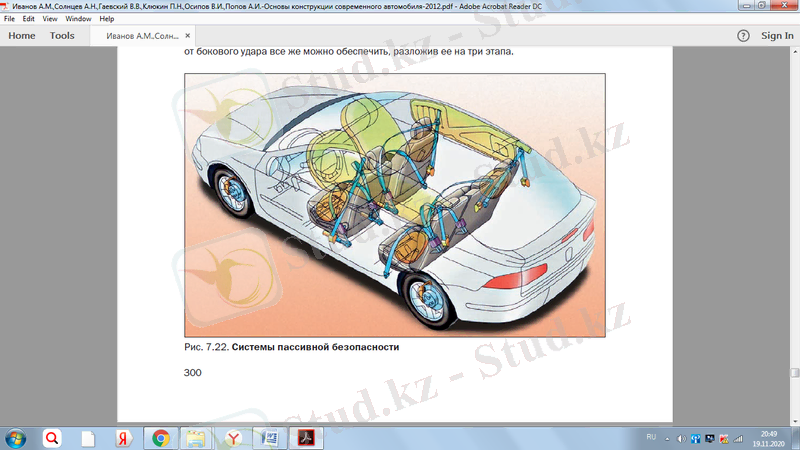Switch to the Home tab
The width and height of the screenshot is (800, 450).
[22, 36]
